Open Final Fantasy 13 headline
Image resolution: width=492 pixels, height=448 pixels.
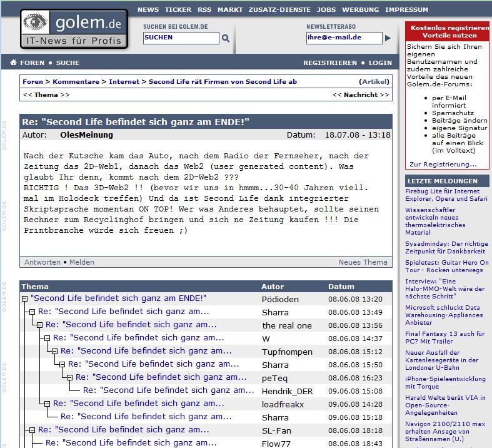[x=445, y=338]
